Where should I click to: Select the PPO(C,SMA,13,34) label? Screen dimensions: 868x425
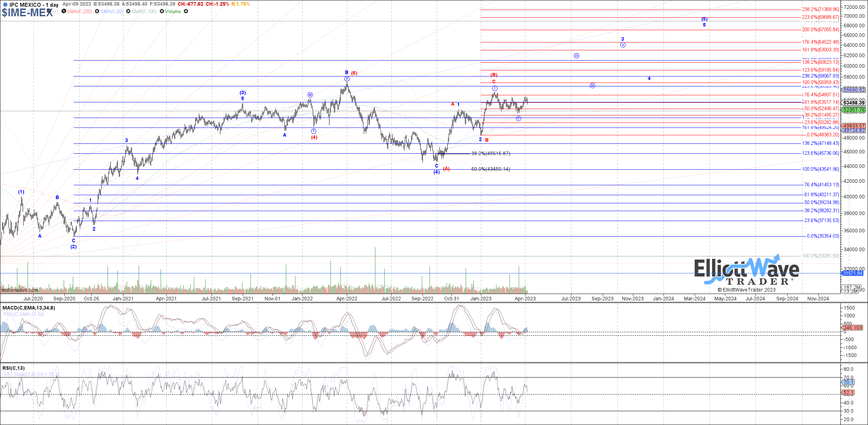(x=23, y=314)
